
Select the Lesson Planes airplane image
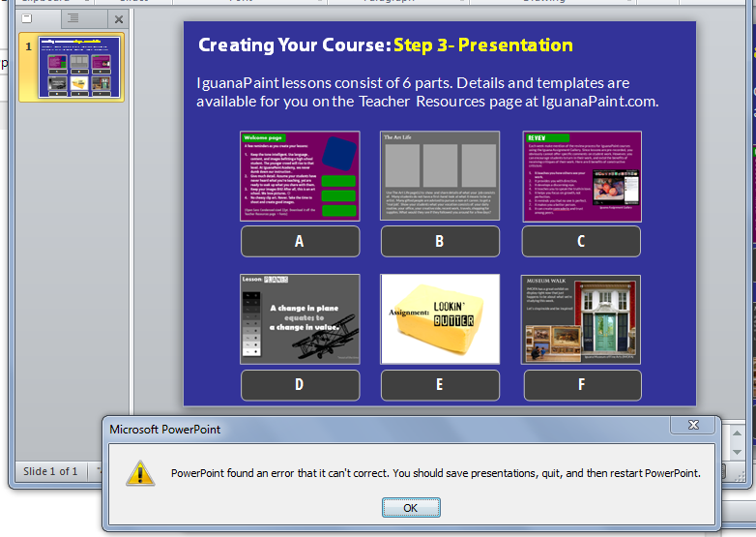[x=300, y=319]
